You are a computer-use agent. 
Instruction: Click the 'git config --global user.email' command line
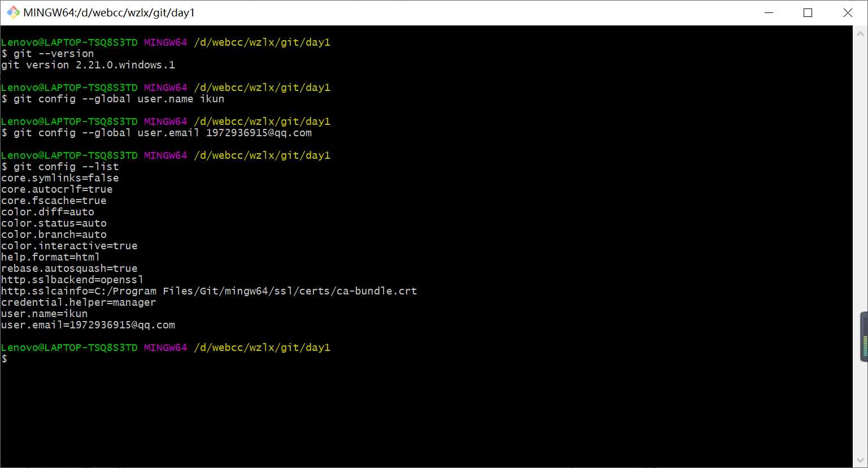tap(156, 133)
